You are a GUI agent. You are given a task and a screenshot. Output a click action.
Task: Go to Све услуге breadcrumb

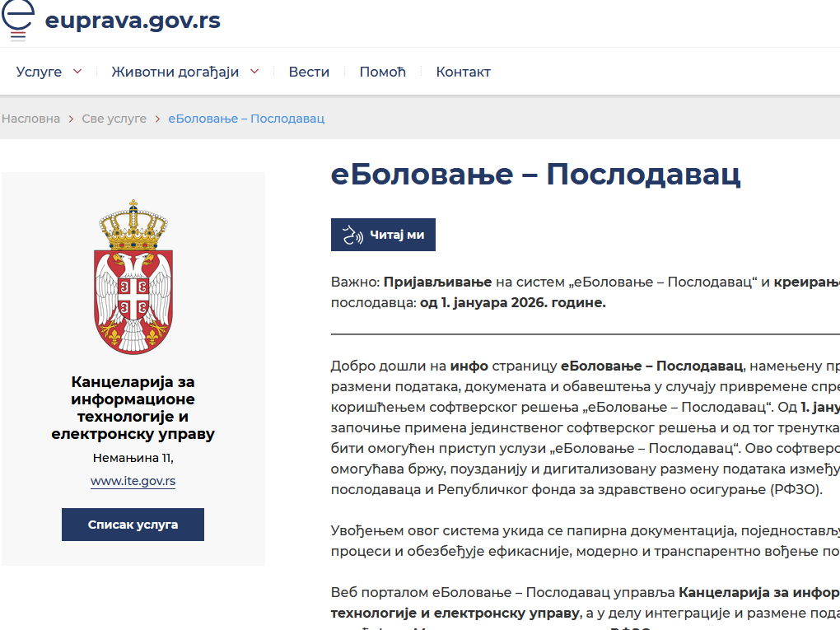click(114, 119)
